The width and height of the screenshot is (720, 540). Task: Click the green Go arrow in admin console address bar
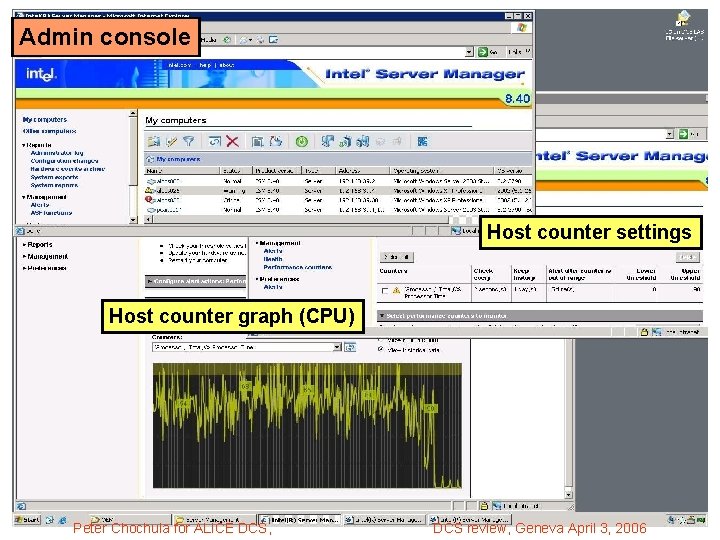click(482, 52)
